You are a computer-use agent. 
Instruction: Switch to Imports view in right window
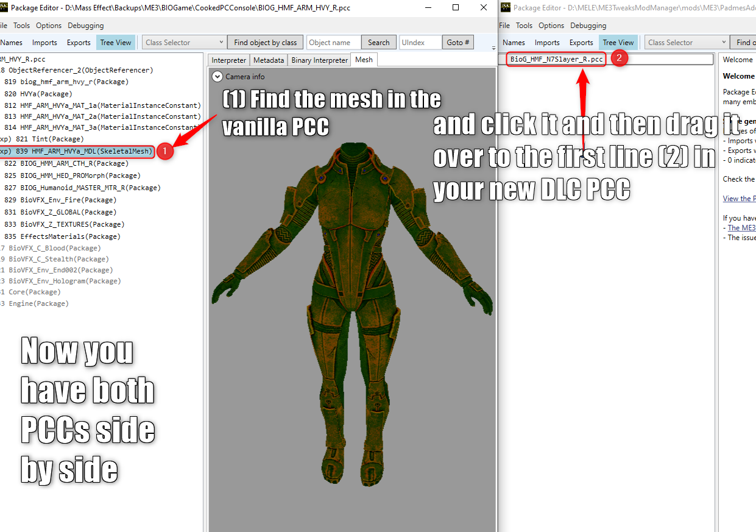[547, 43]
